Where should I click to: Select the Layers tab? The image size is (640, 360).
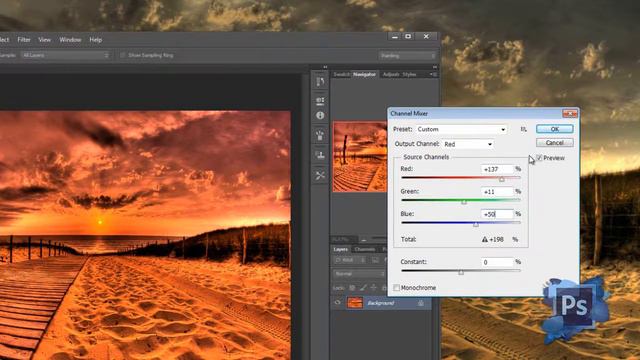[340, 249]
